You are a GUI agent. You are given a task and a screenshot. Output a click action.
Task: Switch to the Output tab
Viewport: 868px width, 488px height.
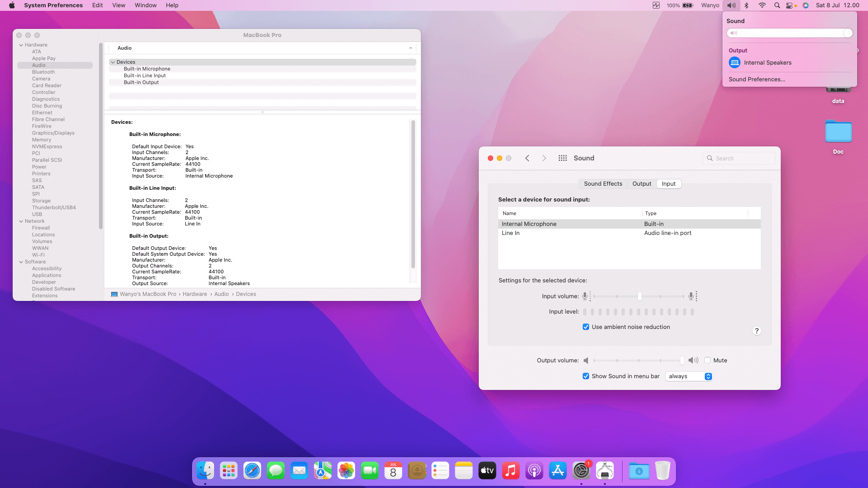click(x=642, y=184)
